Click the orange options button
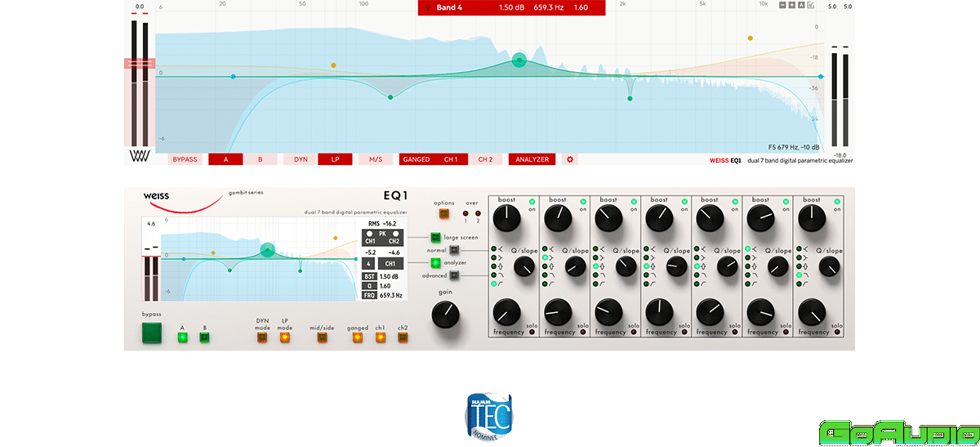The height and width of the screenshot is (447, 980). (444, 214)
